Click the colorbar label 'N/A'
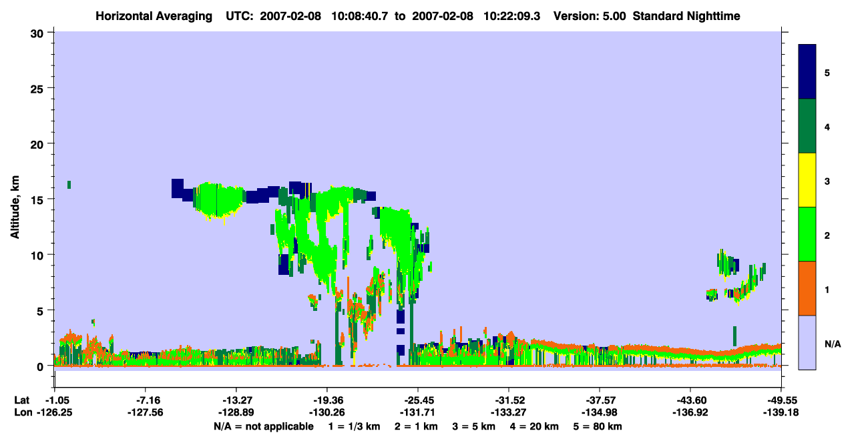The width and height of the screenshot is (868, 445). click(832, 344)
